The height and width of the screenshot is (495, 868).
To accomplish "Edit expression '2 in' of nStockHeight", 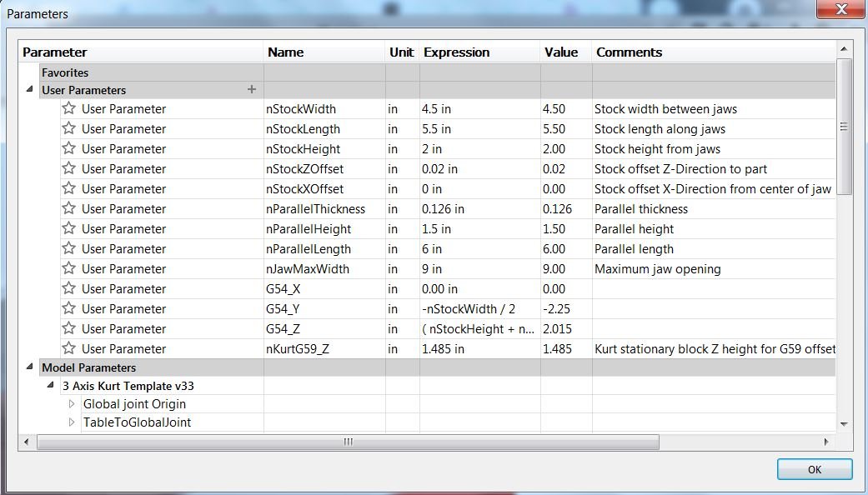I will point(479,149).
